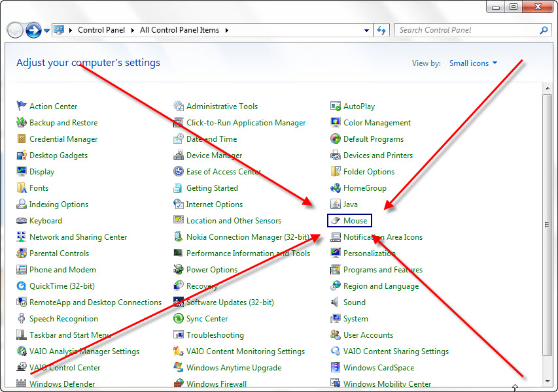The image size is (558, 392).
Task: Open the Power Options link
Action: pyautogui.click(x=212, y=269)
